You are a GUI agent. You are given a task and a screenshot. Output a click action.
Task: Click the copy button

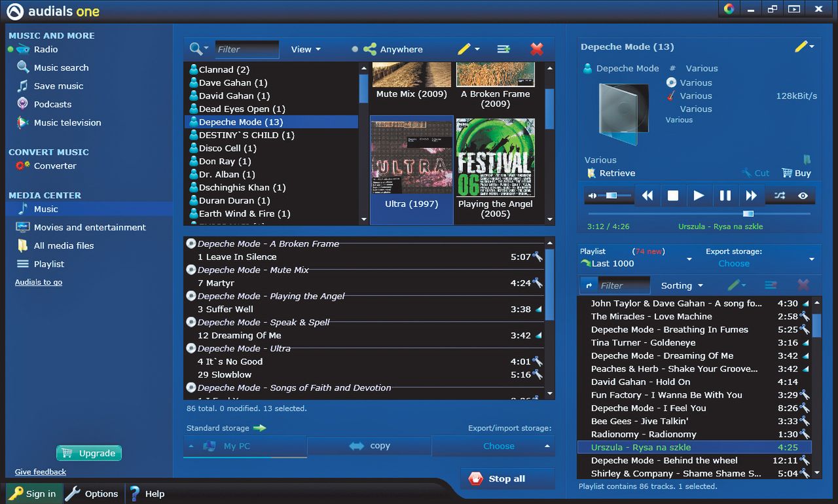pyautogui.click(x=369, y=446)
